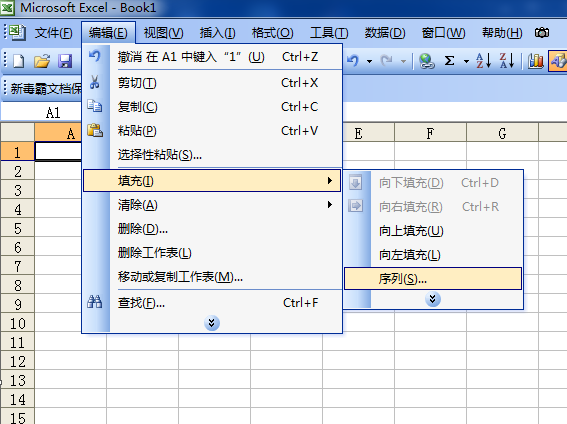The width and height of the screenshot is (567, 424).
Task: Open the Clear submenu entry
Action: click(x=212, y=205)
